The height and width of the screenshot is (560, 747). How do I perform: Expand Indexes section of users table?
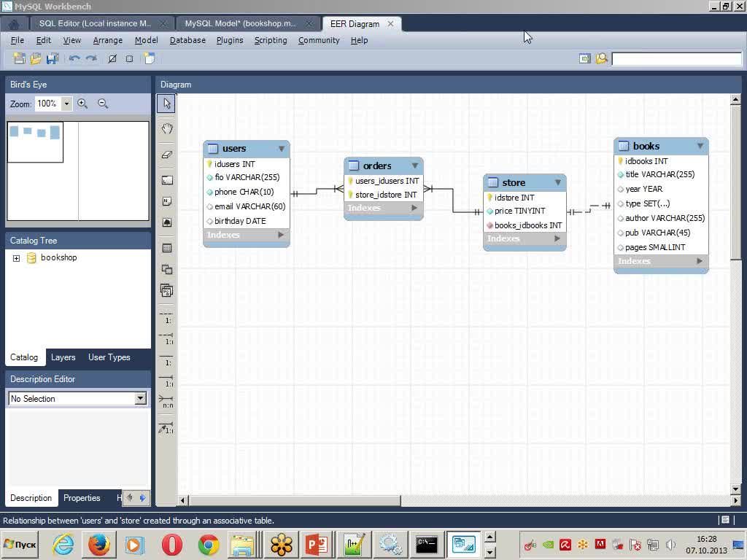[281, 235]
